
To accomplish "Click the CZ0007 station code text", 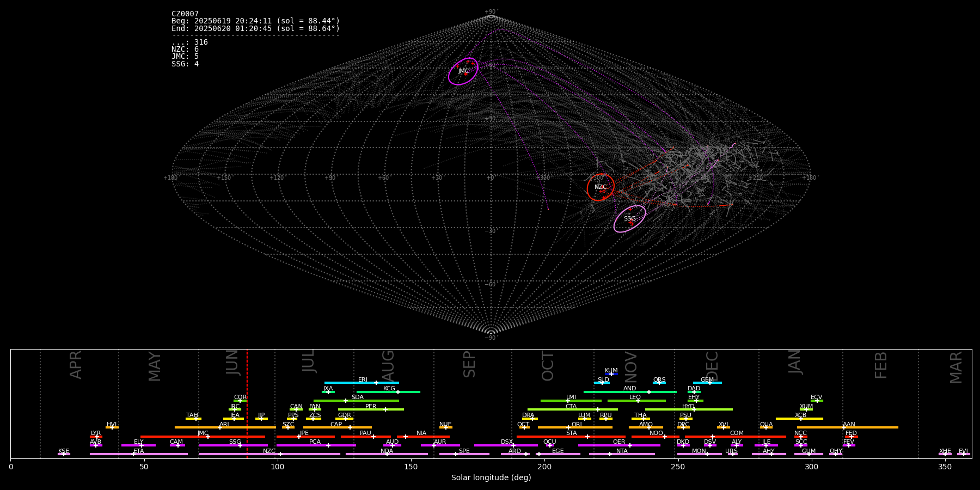I will (185, 14).
